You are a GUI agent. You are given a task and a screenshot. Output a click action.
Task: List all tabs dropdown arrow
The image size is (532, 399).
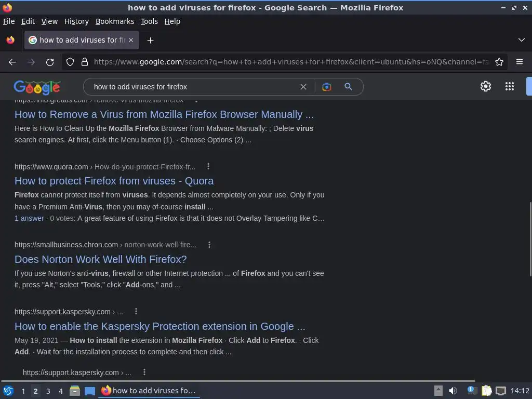click(522, 40)
